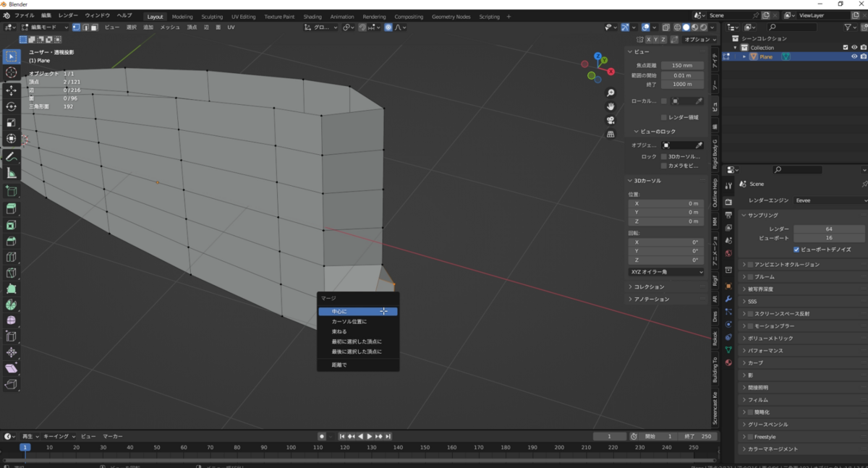This screenshot has width=868, height=468.
Task: Open ファイル menu
Action: coord(25,15)
